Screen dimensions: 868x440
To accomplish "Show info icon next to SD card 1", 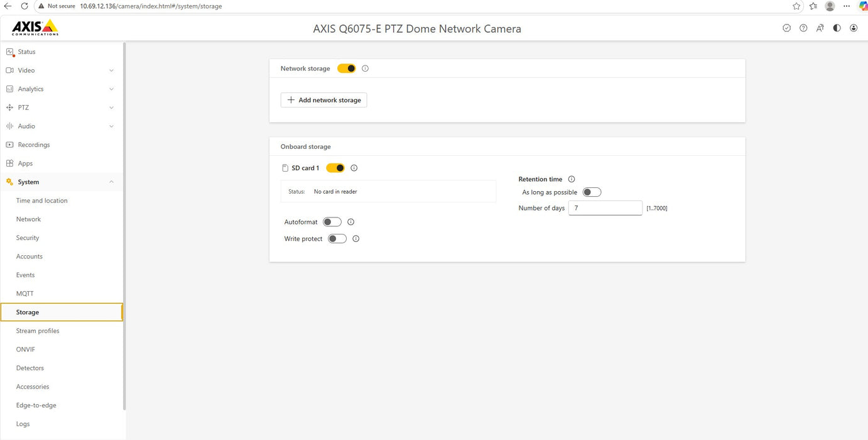I will tap(354, 168).
